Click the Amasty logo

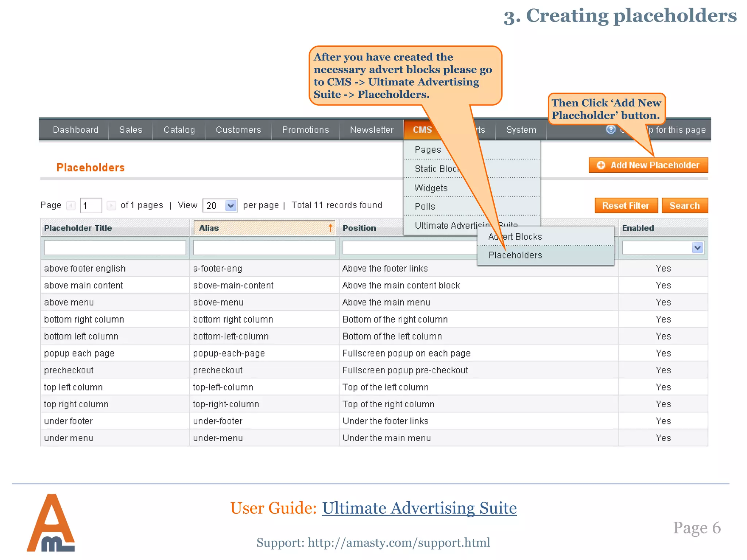[51, 522]
